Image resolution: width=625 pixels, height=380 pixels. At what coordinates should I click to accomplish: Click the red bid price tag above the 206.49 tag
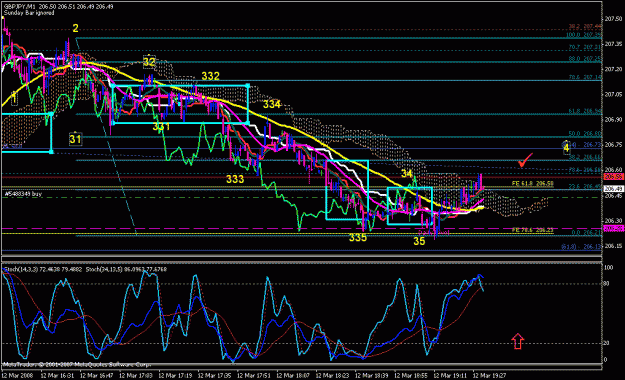click(x=614, y=177)
